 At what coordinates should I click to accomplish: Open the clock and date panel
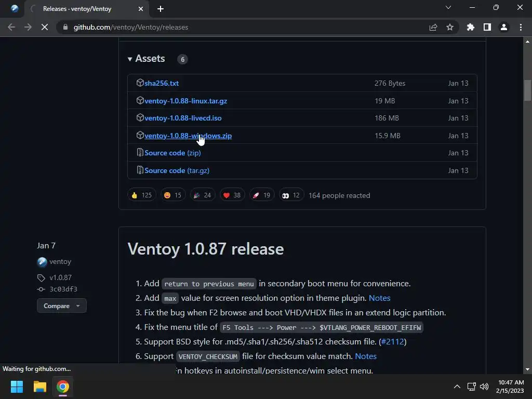click(x=510, y=387)
